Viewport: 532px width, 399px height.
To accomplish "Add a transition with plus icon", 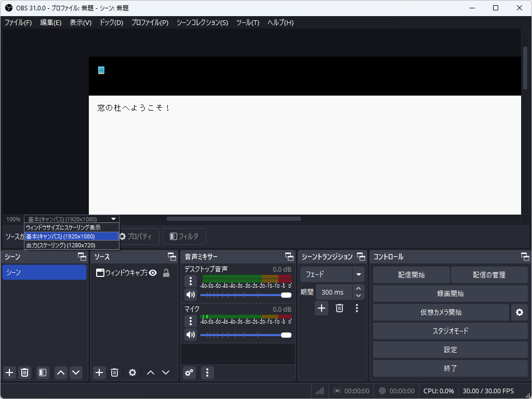I will click(x=322, y=308).
